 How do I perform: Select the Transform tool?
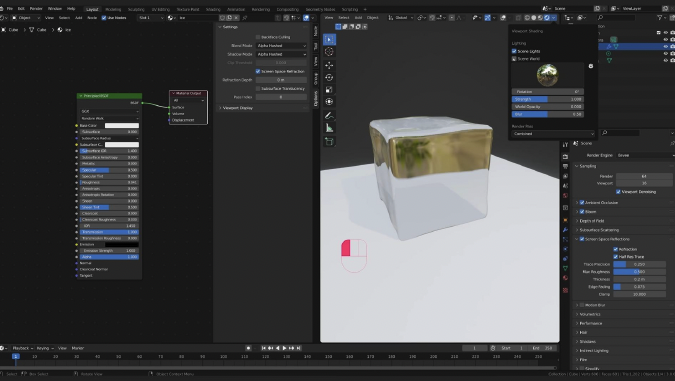pos(329,102)
